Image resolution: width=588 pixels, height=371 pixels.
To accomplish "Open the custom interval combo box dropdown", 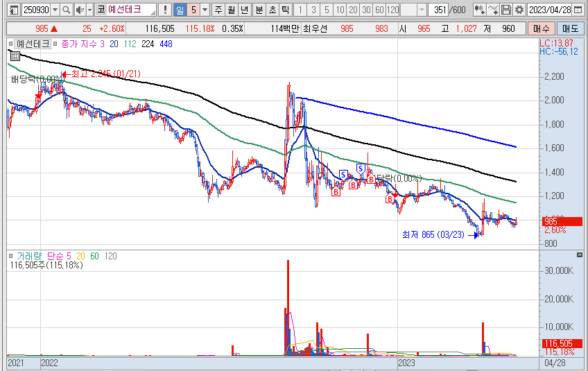I will tap(422, 10).
